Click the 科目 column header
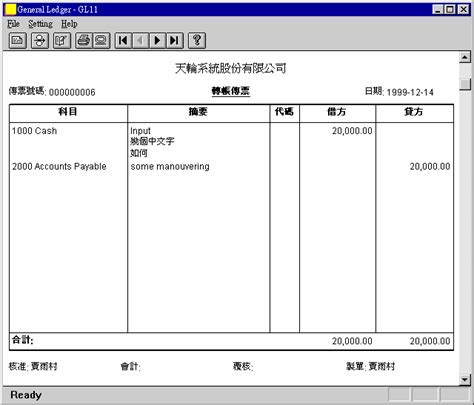The image size is (474, 405). click(68, 112)
